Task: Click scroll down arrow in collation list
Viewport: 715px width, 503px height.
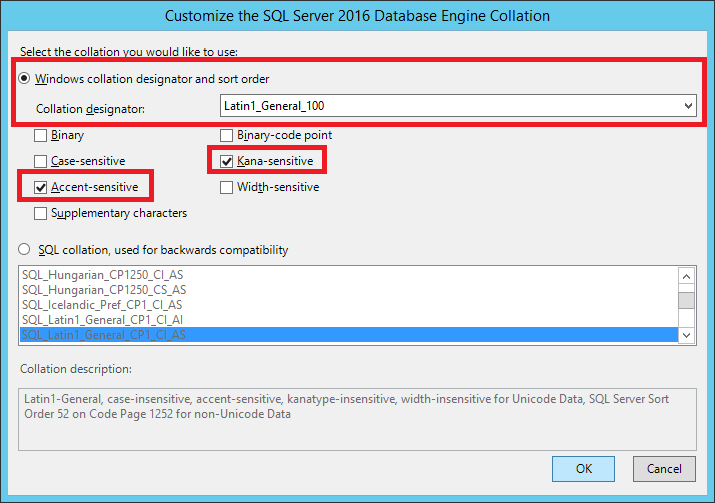Action: (686, 335)
